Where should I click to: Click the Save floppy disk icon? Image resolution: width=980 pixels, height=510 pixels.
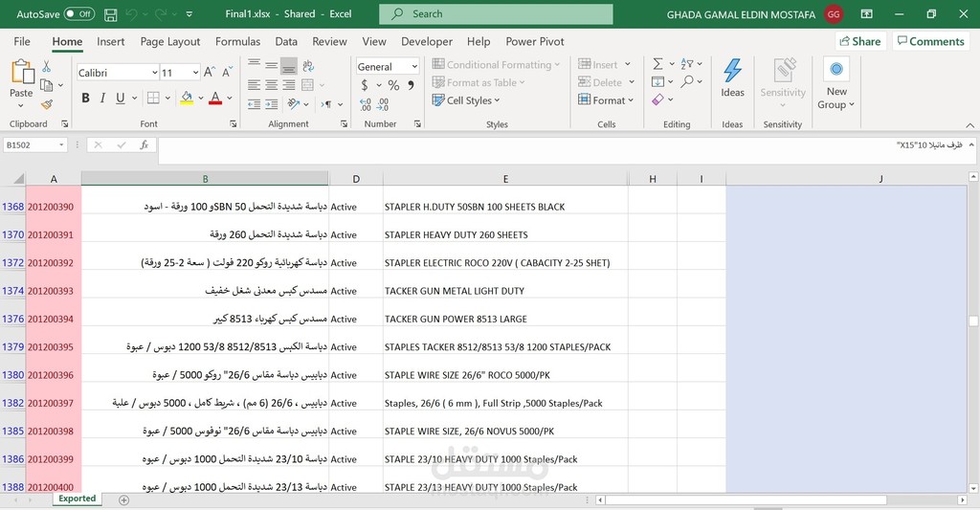[111, 13]
